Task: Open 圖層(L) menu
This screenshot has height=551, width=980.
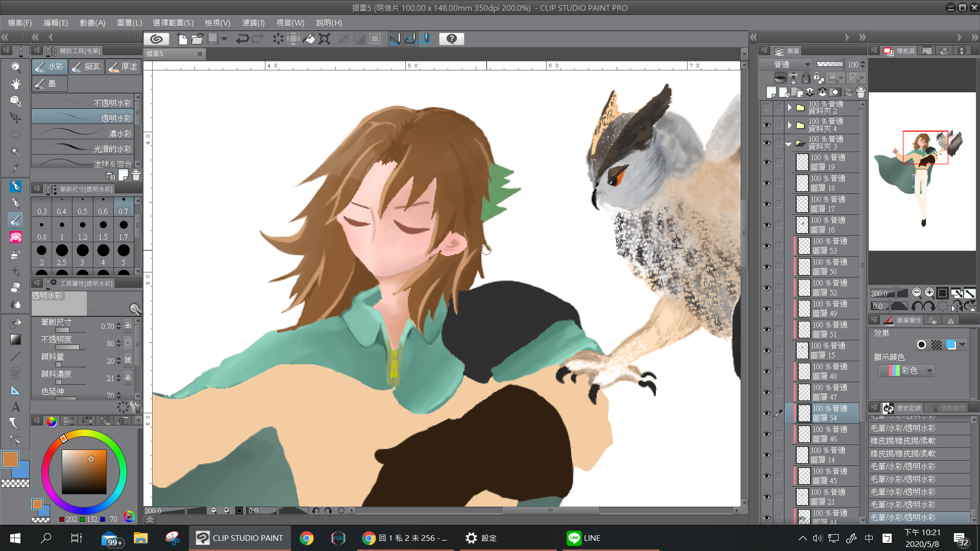Action: 130,23
